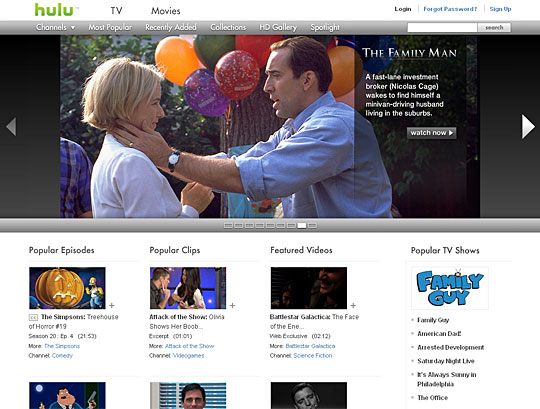Click the Popular Clips heading
This screenshot has height=409, width=540.
(x=175, y=250)
